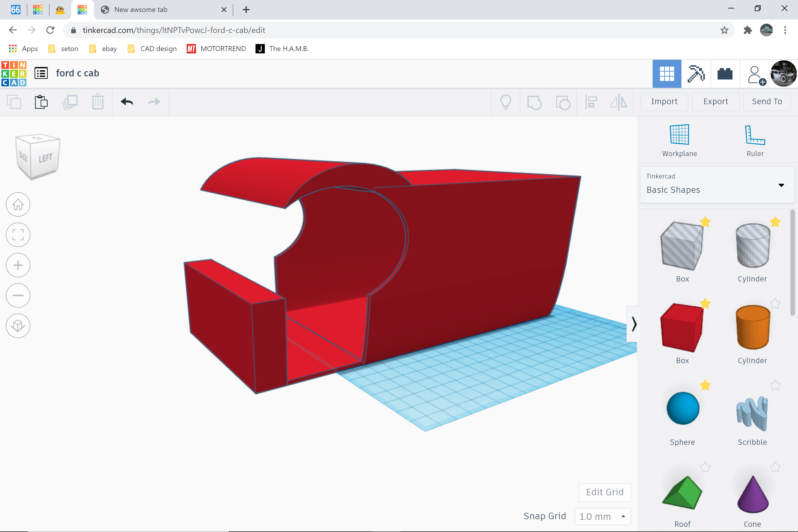
Task: Toggle favorite star on red Box
Action: [705, 303]
